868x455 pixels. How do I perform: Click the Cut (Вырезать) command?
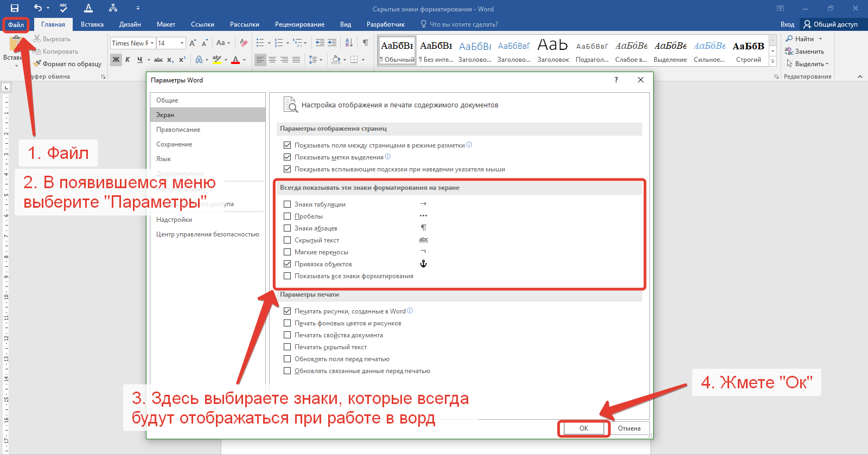tap(52, 39)
